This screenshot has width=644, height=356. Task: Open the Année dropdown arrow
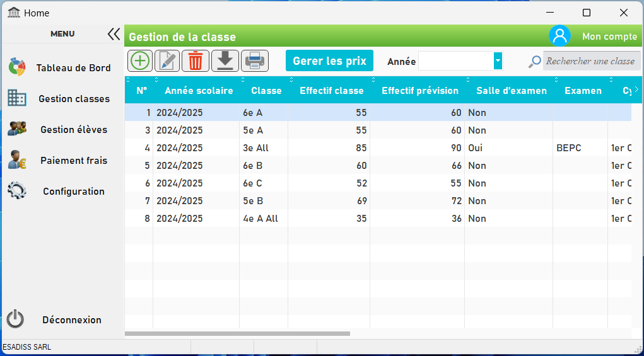tap(498, 61)
